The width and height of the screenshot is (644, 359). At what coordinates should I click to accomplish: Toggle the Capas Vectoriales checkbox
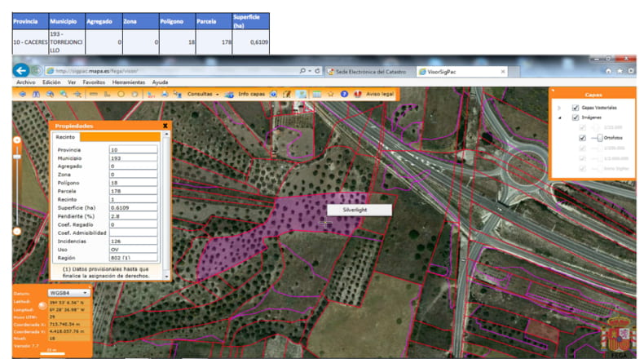(x=576, y=108)
